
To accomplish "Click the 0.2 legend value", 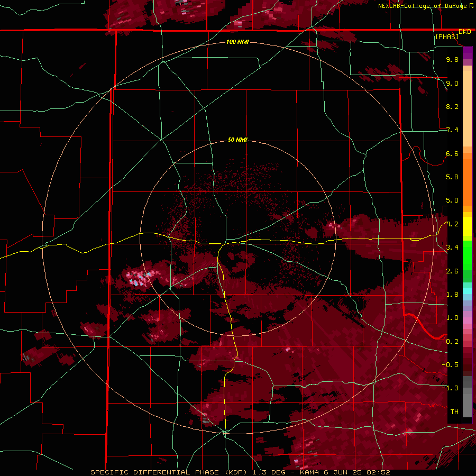I will tap(452, 342).
